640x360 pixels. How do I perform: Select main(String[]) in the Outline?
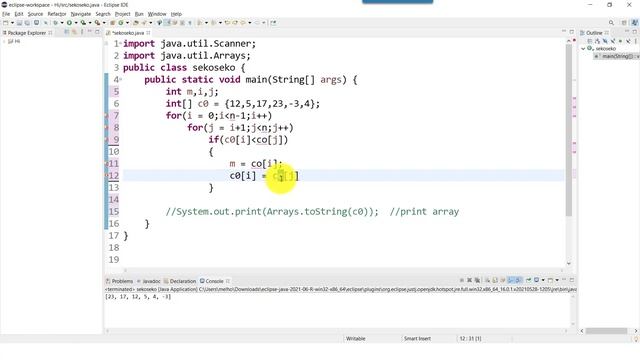coord(617,56)
